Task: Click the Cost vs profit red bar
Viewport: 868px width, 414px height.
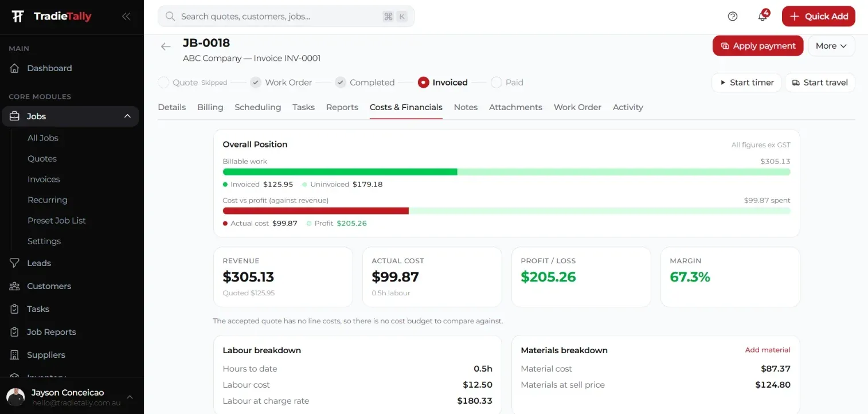Action: point(316,211)
